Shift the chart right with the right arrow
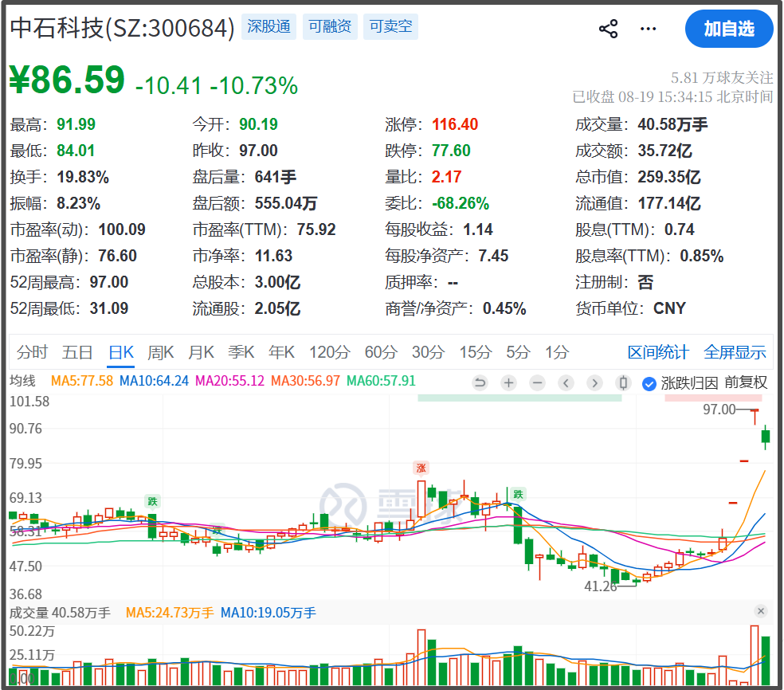The width and height of the screenshot is (784, 690). click(x=594, y=383)
